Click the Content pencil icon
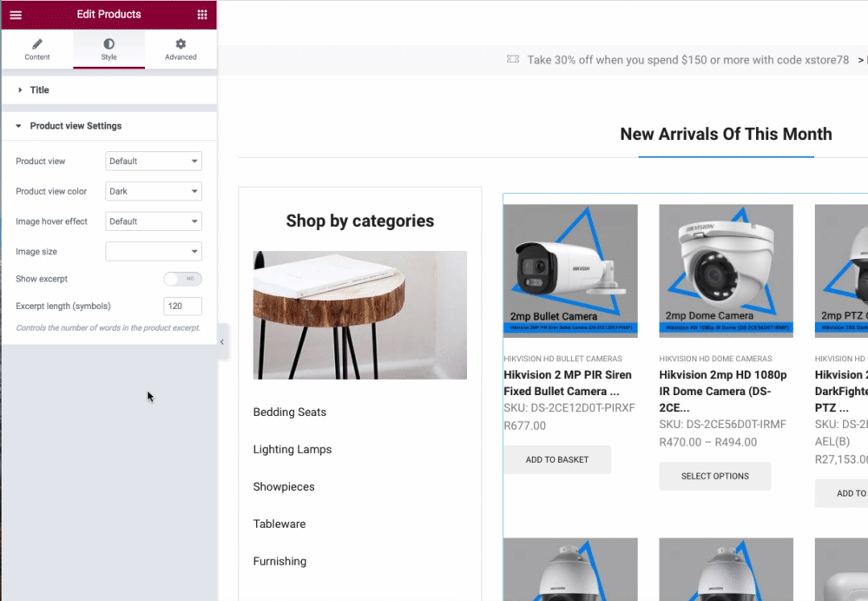Screen dimensions: 868x601 click(x=37, y=43)
